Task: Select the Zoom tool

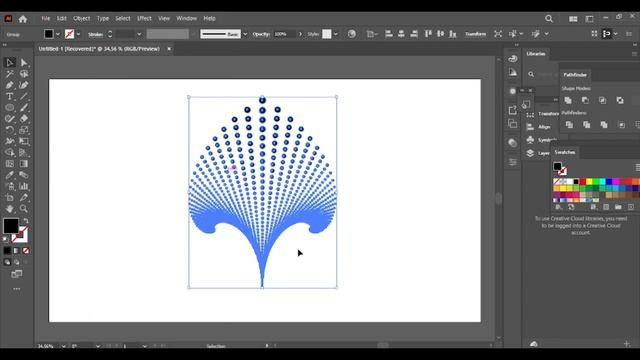Action: pos(24,209)
